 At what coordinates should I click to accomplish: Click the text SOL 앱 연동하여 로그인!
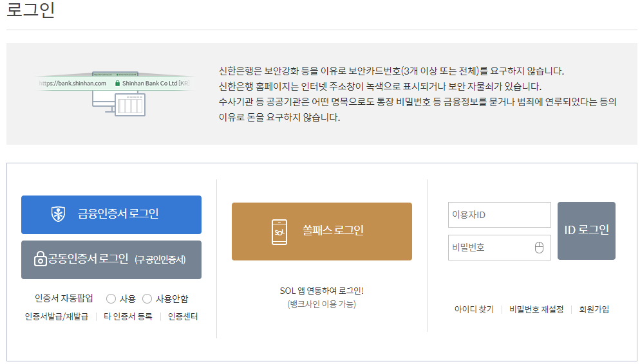point(322,291)
